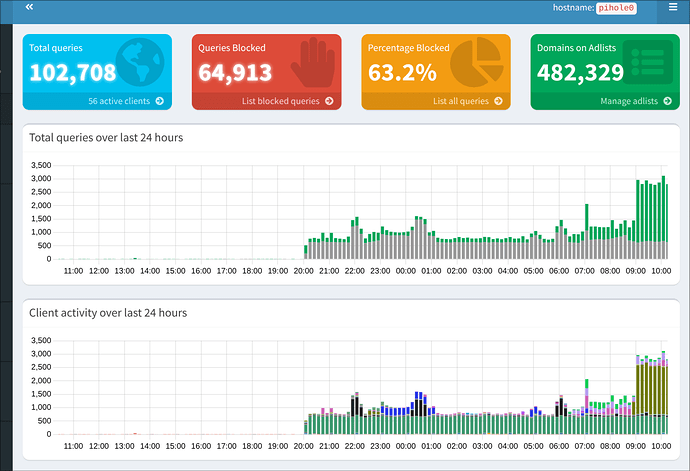Open the hamburger menu at top right
The width and height of the screenshot is (690, 471).
point(673,8)
